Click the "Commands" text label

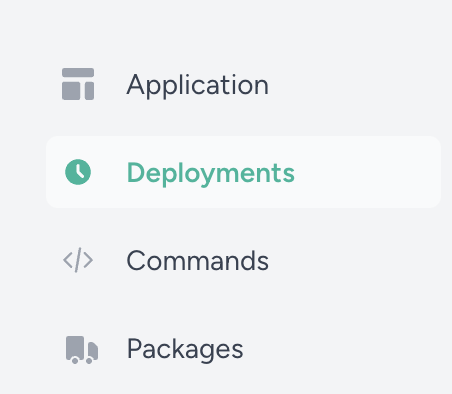pyautogui.click(x=197, y=261)
